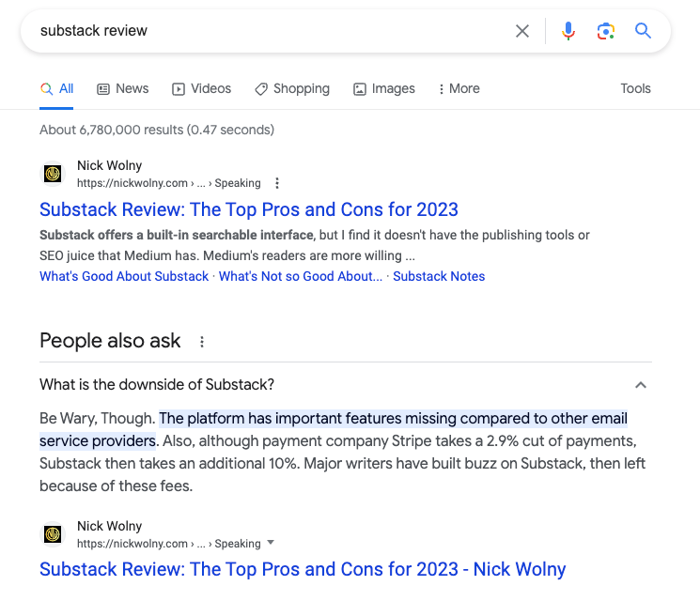Click the highlighted answer snippet text
The width and height of the screenshot is (700, 601).
[334, 429]
